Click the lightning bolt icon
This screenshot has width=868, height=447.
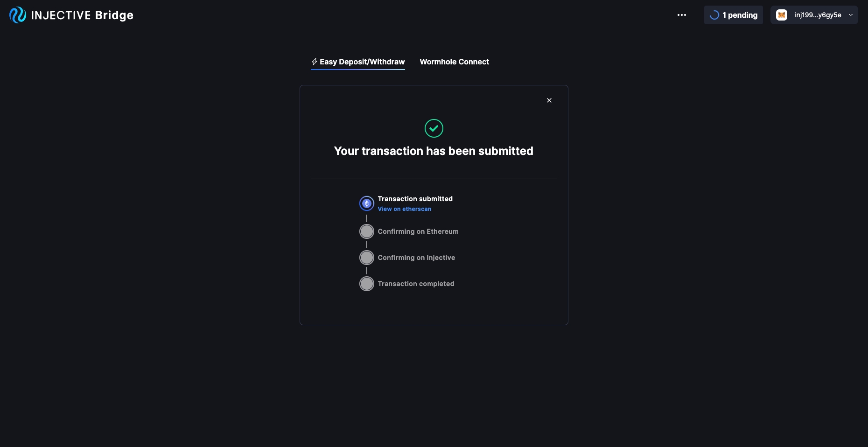tap(315, 62)
